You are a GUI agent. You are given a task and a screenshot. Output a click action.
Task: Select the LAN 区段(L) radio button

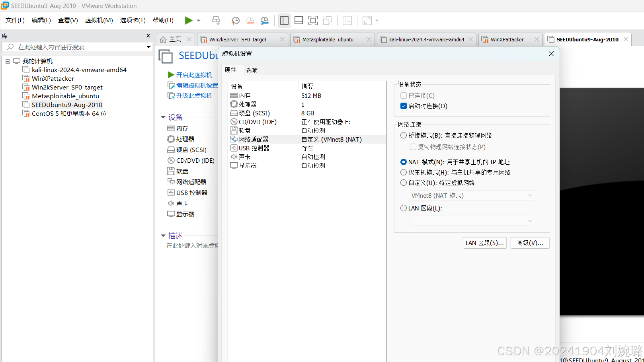click(404, 208)
